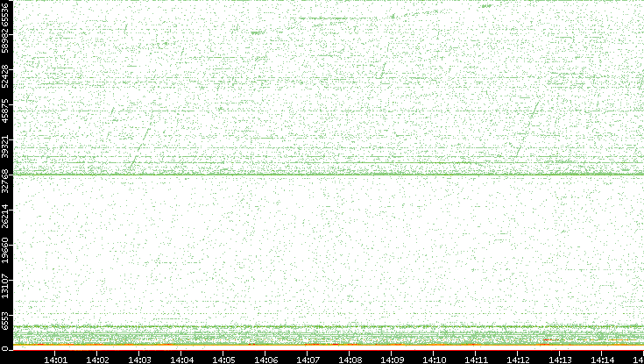
Task: Select the 14:05 time axis label
Action: coord(223,360)
